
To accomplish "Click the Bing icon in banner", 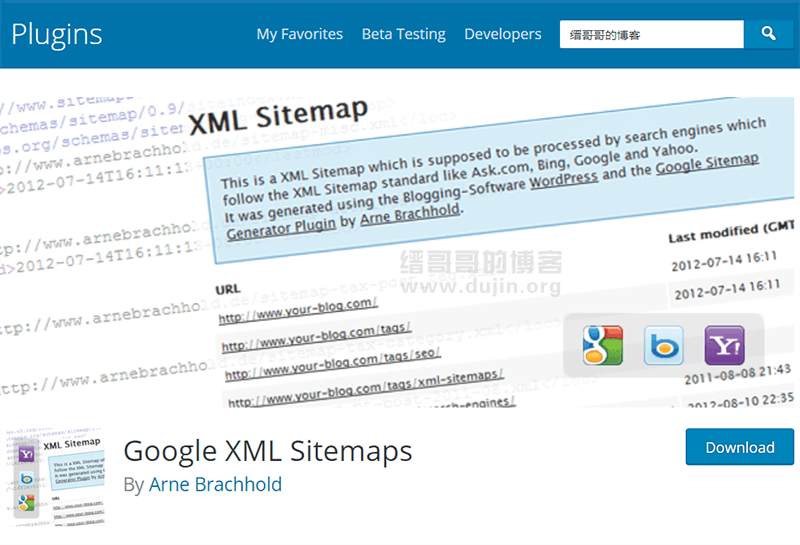I will 663,345.
